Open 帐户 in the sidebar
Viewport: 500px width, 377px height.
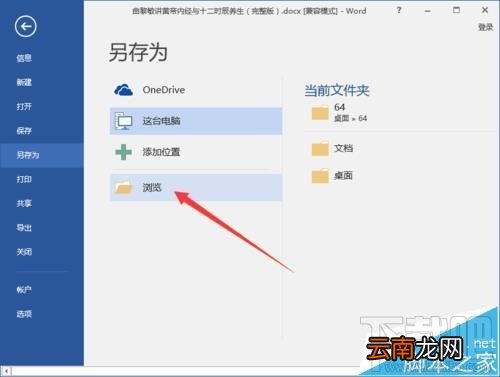(x=24, y=290)
